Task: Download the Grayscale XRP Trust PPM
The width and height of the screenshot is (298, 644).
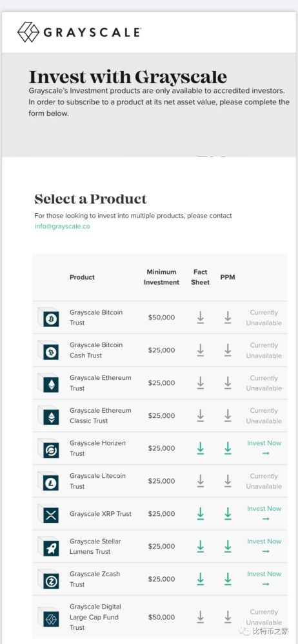Action: 228,513
